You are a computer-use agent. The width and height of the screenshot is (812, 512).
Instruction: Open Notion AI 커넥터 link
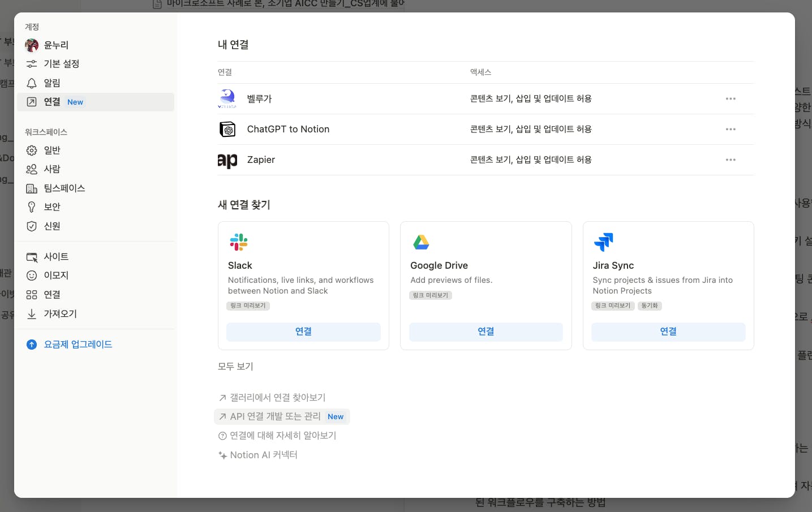258,455
